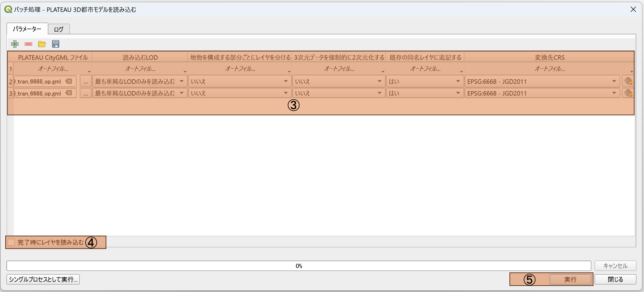The height and width of the screenshot is (292, 644).
Task: Click the '読み込むLOD' column header
Action: click(x=140, y=57)
